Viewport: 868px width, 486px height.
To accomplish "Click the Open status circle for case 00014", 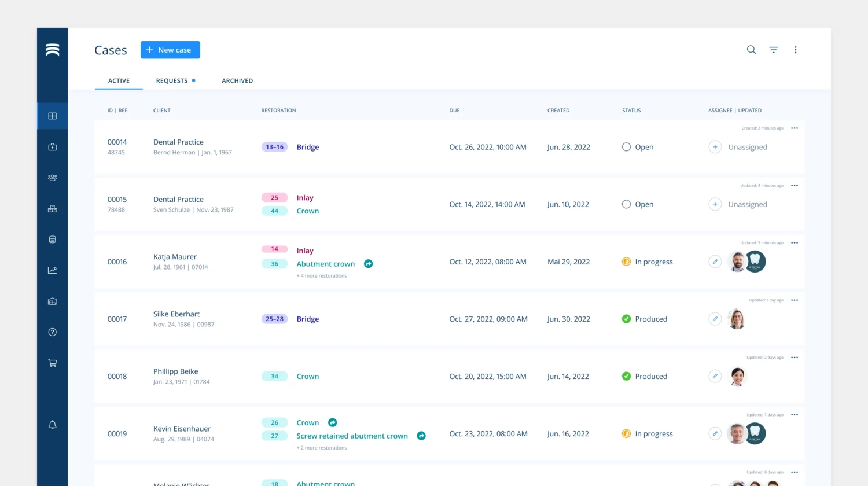I will point(626,147).
